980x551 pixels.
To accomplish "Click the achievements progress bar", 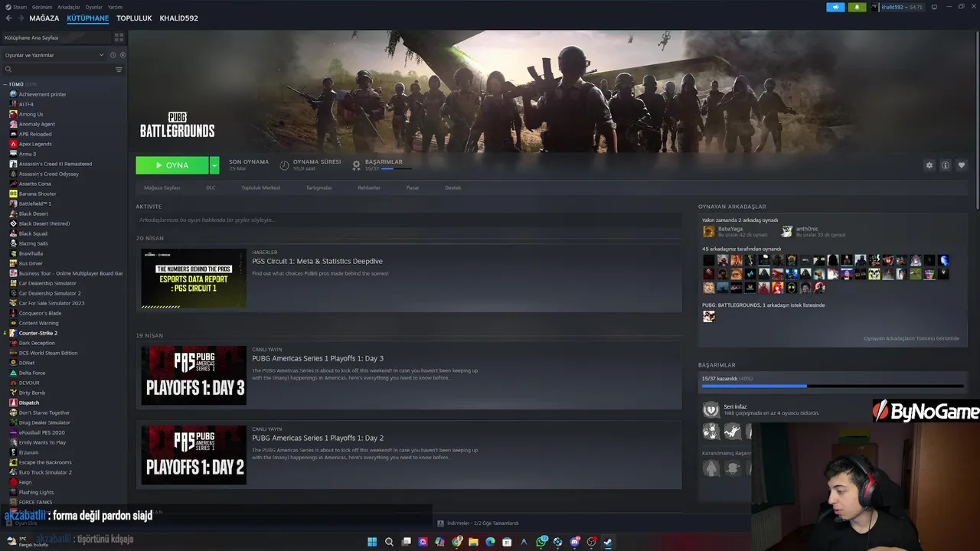I will [x=832, y=386].
